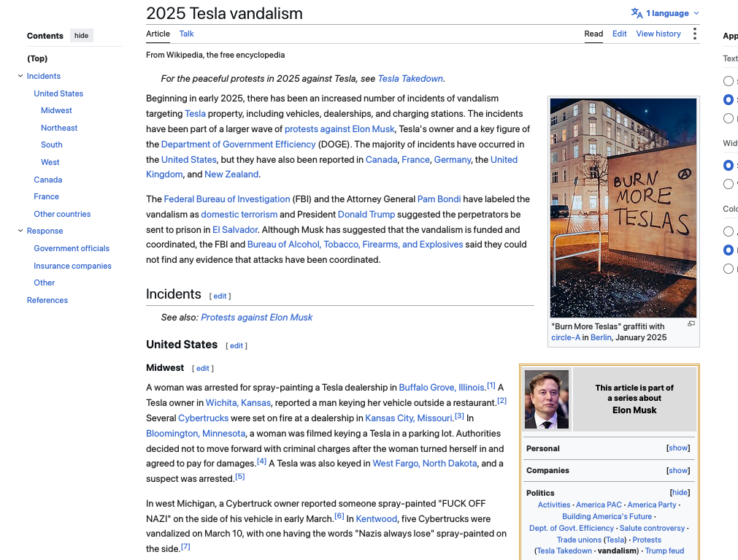738x560 pixels.
Task: Follow the protests against Elon Musk link in intro
Action: click(339, 129)
